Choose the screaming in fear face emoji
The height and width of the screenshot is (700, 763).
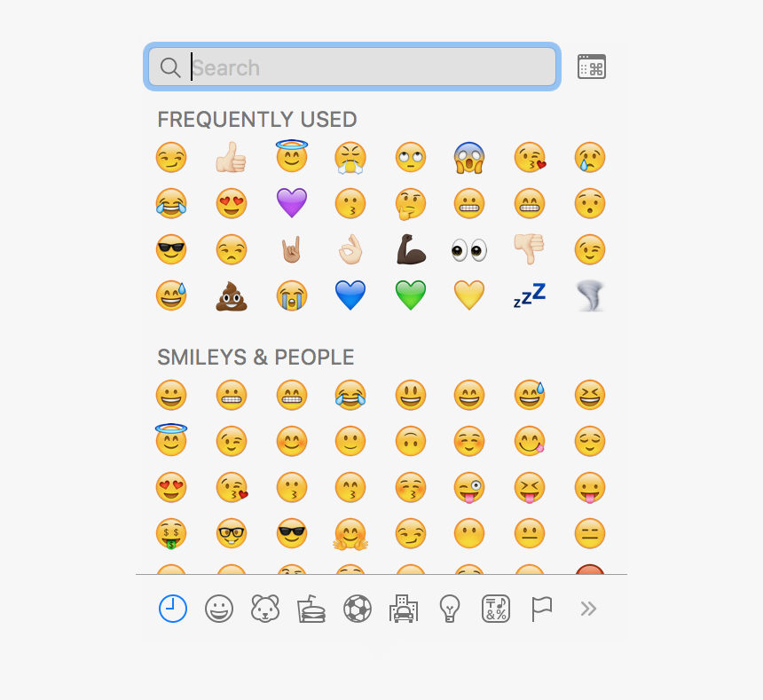469,158
